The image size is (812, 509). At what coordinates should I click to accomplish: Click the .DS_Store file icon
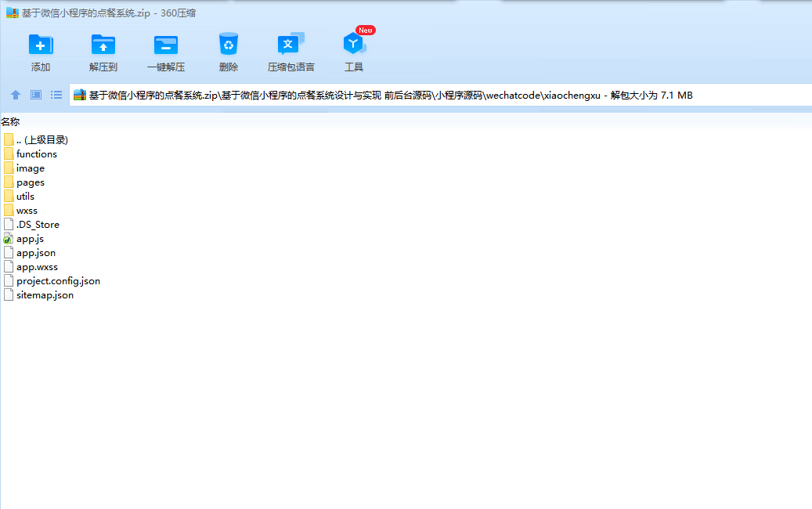[x=9, y=224]
